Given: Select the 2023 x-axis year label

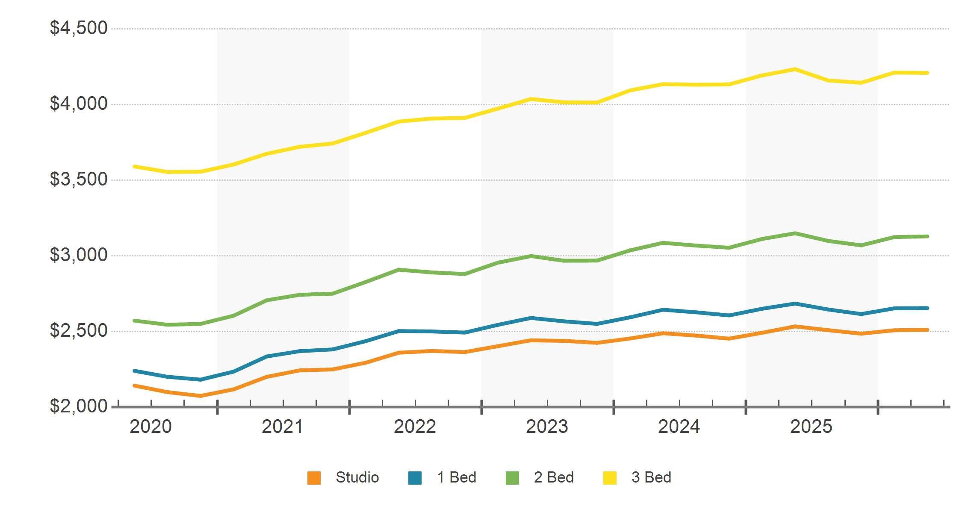Looking at the screenshot, I should click(x=547, y=427).
